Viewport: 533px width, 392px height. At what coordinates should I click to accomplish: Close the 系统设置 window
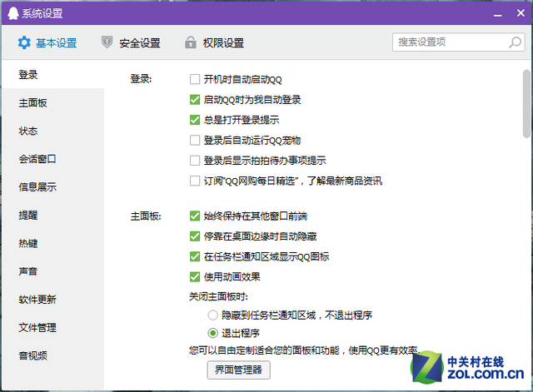521,13
